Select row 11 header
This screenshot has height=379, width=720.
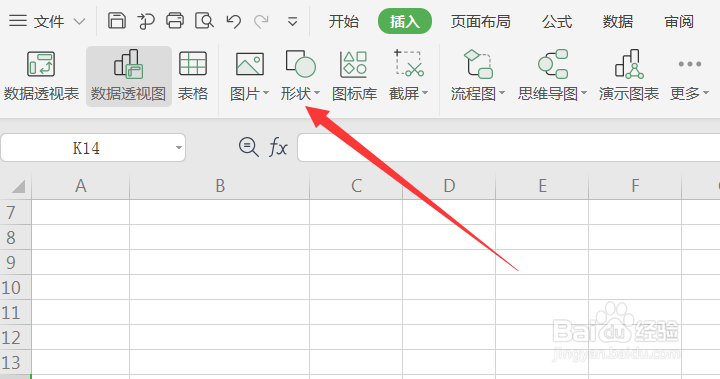tap(16, 313)
